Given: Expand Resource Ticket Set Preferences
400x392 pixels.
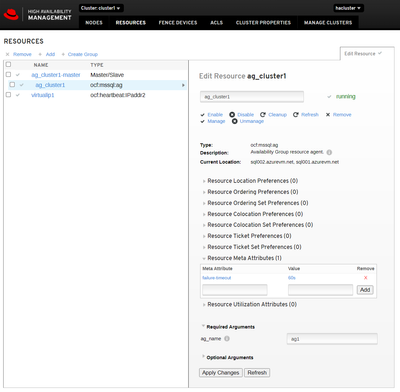Looking at the screenshot, I should pyautogui.click(x=252, y=247).
